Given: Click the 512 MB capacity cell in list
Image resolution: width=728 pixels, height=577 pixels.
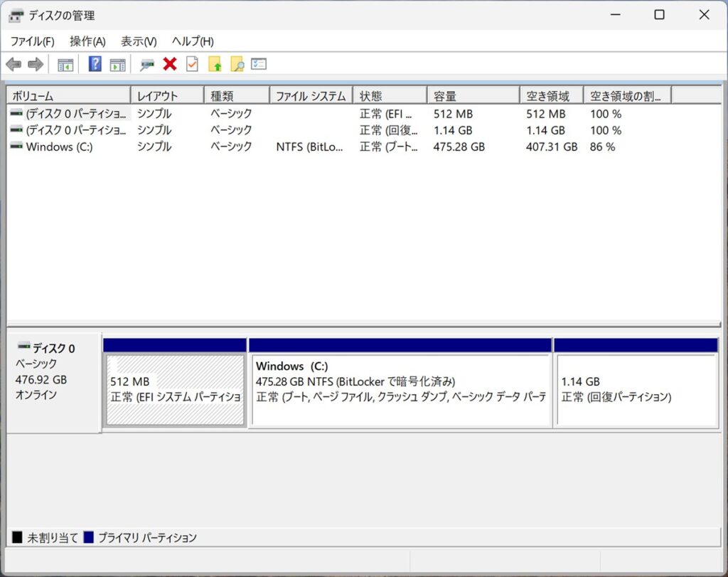Looking at the screenshot, I should 453,114.
